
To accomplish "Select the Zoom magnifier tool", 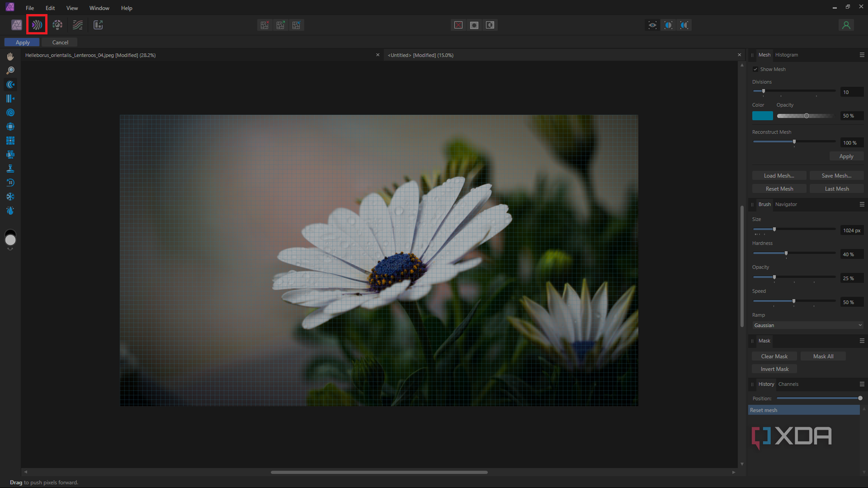I will pyautogui.click(x=10, y=71).
